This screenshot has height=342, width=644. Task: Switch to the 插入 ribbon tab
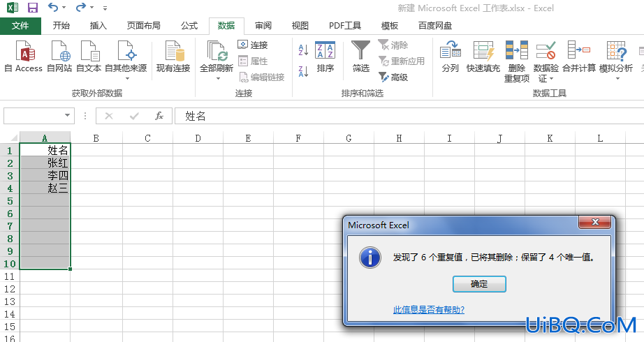click(98, 26)
